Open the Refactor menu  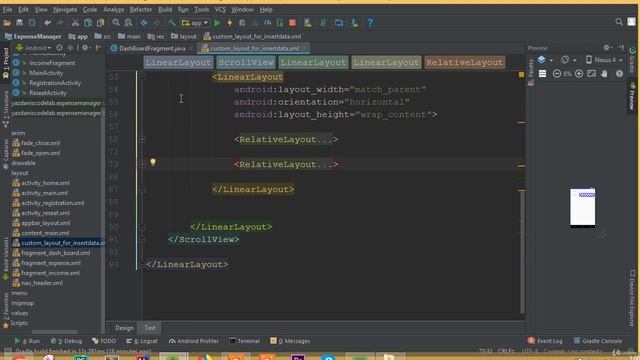click(x=141, y=9)
